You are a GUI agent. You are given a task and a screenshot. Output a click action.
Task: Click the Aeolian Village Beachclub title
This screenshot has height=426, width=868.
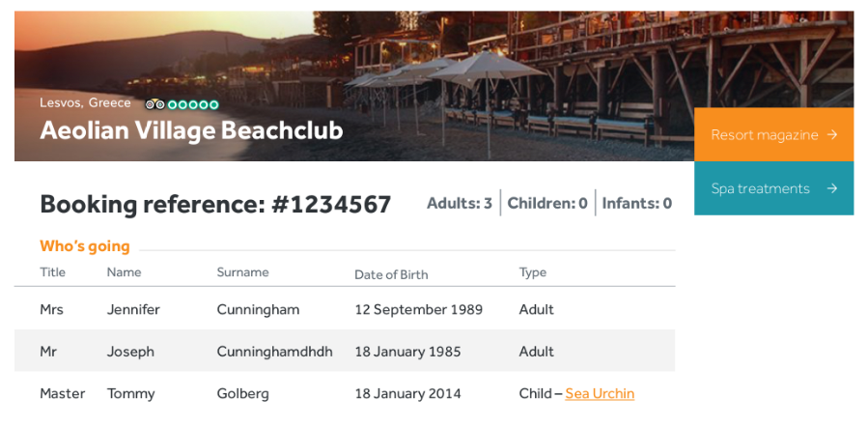pos(191,130)
